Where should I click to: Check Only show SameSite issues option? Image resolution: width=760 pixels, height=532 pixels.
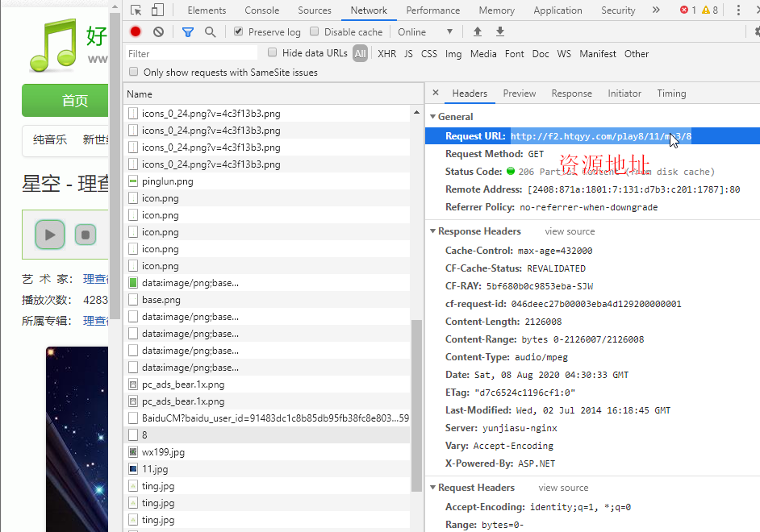[x=133, y=72]
